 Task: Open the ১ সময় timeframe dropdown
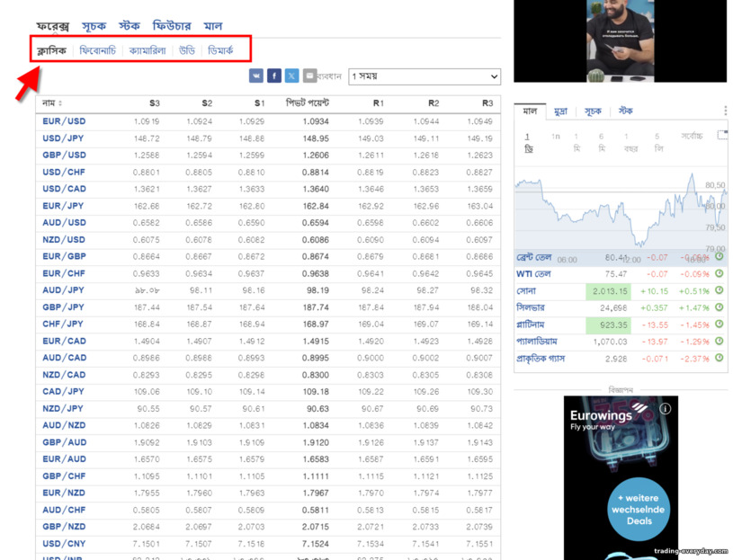pos(425,76)
